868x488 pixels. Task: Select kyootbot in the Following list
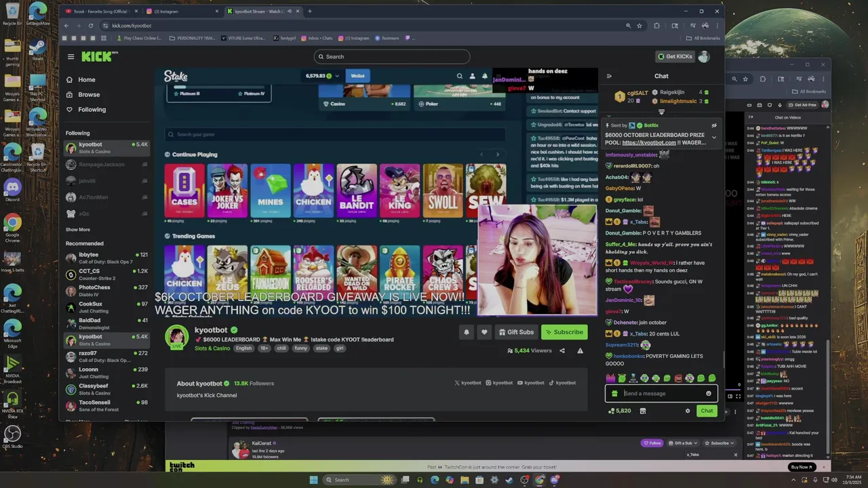click(106, 148)
